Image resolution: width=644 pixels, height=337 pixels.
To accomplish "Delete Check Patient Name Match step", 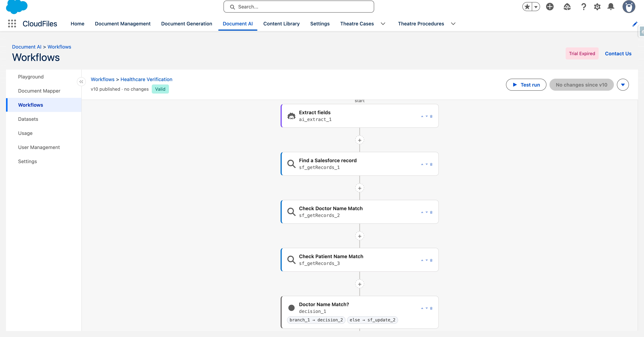I will coord(431,260).
